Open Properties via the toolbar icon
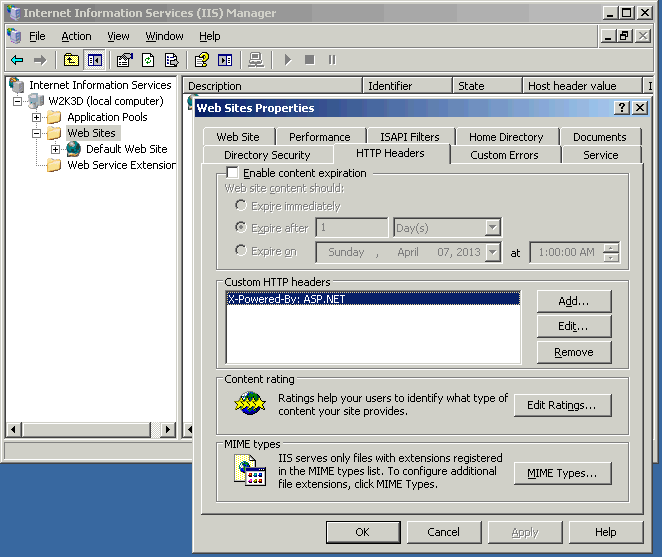Image resolution: width=662 pixels, height=557 pixels. point(125,60)
